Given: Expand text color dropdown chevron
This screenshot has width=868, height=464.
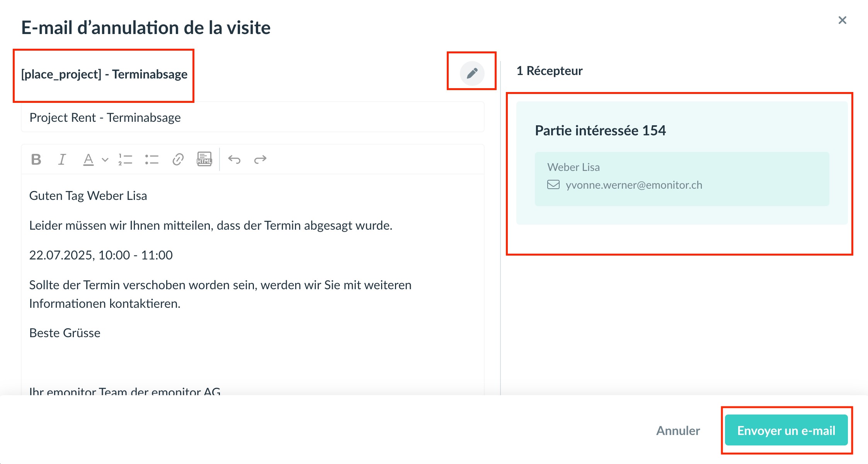Looking at the screenshot, I should click(105, 159).
